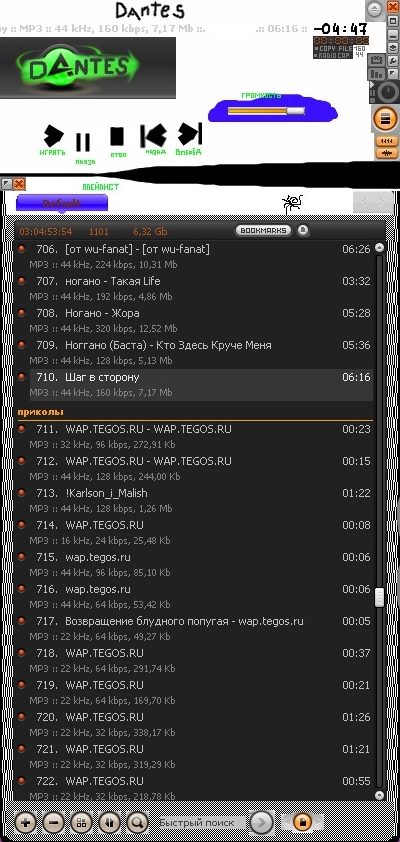Screen dimensions: 400x842
Task: Pause the track using the ПАУЗА button
Action: 83,143
